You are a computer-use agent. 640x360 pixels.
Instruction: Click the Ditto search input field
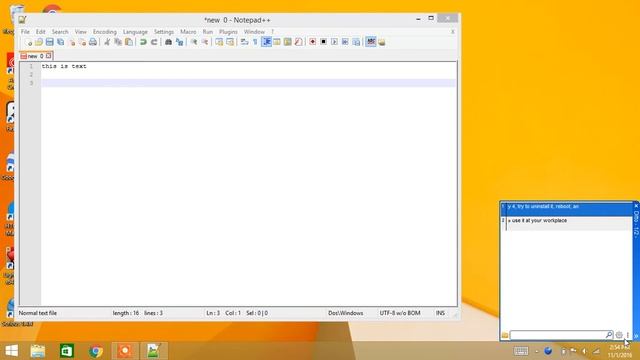558,335
